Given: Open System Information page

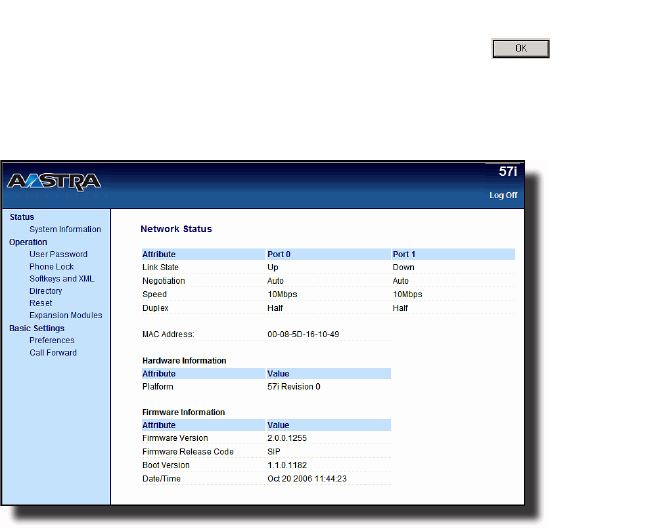Looking at the screenshot, I should point(65,229).
